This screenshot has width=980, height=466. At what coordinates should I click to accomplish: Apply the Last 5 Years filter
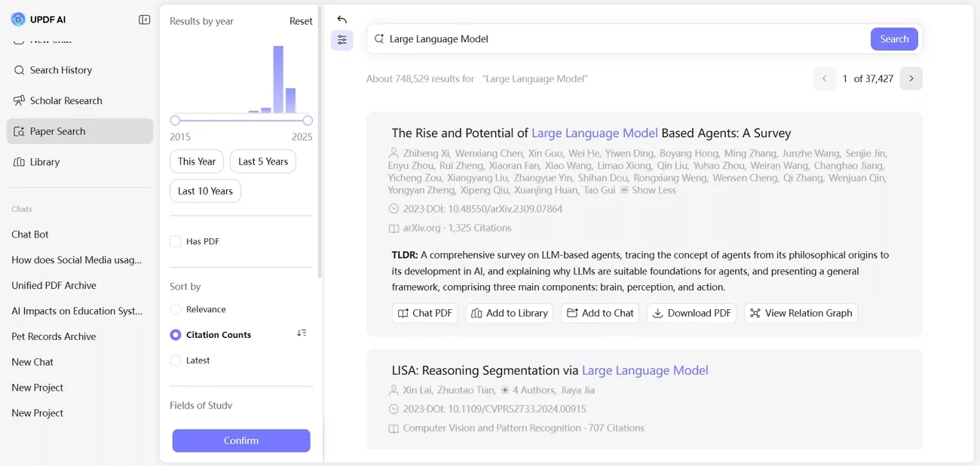[x=262, y=161]
